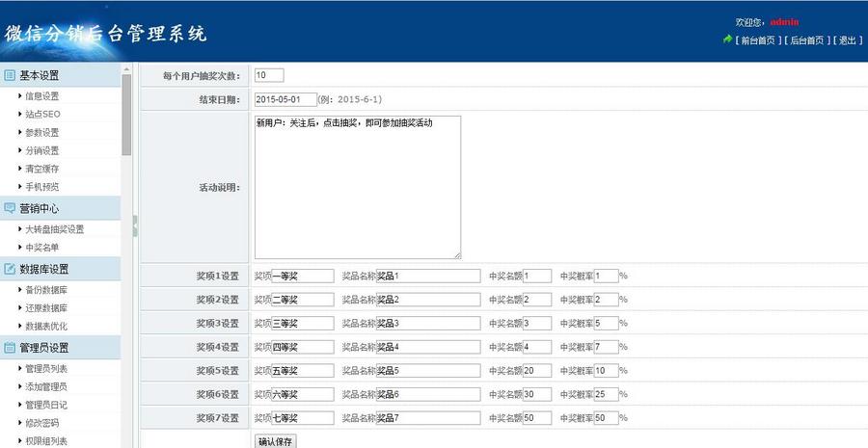868x448 pixels.
Task: Open 修改密码 in the sidebar
Action: click(x=42, y=423)
